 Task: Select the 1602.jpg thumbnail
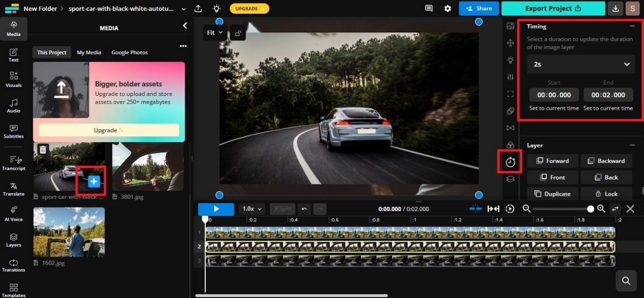point(69,232)
